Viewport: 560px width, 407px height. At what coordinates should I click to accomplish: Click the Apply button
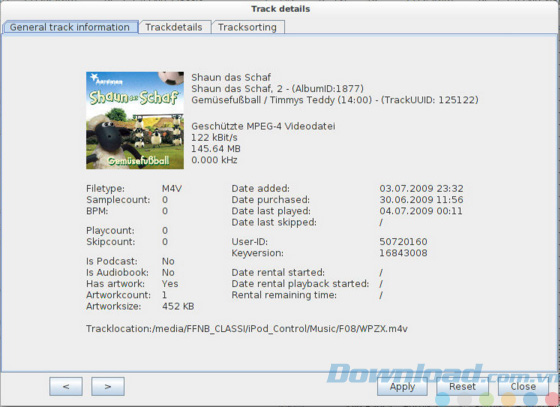click(x=402, y=386)
